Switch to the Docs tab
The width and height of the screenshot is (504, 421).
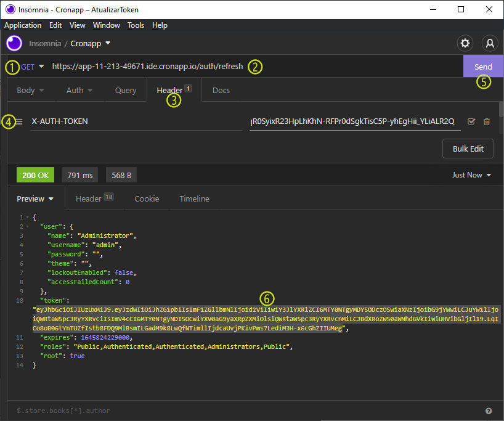click(x=221, y=91)
